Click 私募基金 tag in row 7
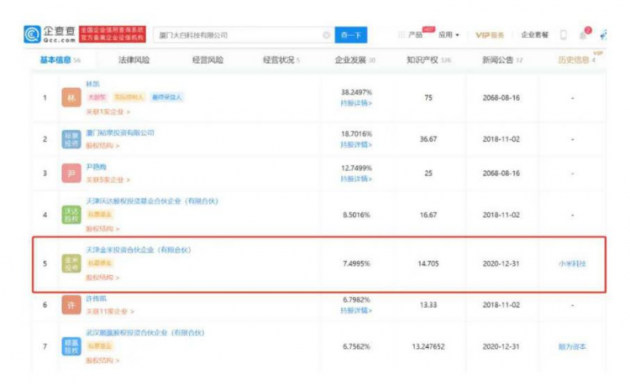Viewport: 630px width, 384px height. 100,346
